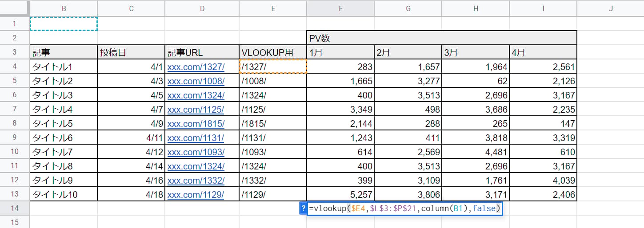Select column C header
644x228 pixels.
pos(131,8)
